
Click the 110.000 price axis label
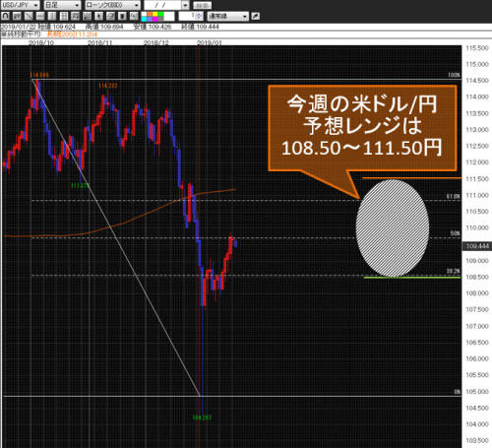(x=477, y=227)
